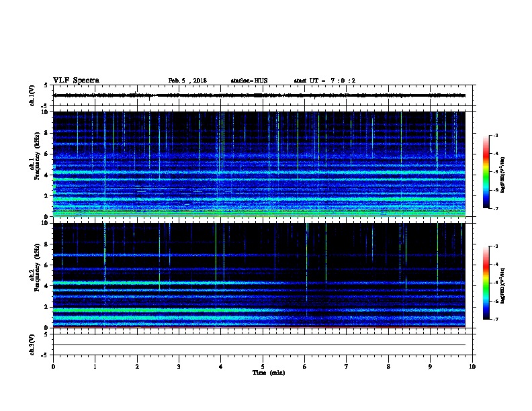Click the "-7" tick on ch.1 colorbar
Screen dimensions: 532x411
click(495, 208)
